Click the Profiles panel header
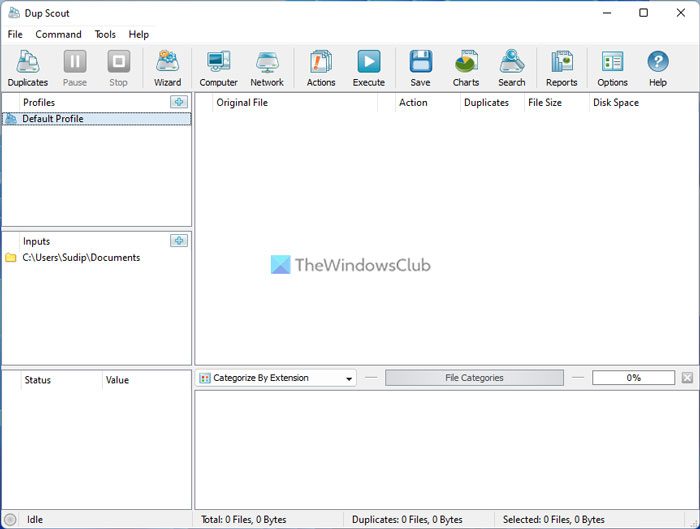 [39, 103]
